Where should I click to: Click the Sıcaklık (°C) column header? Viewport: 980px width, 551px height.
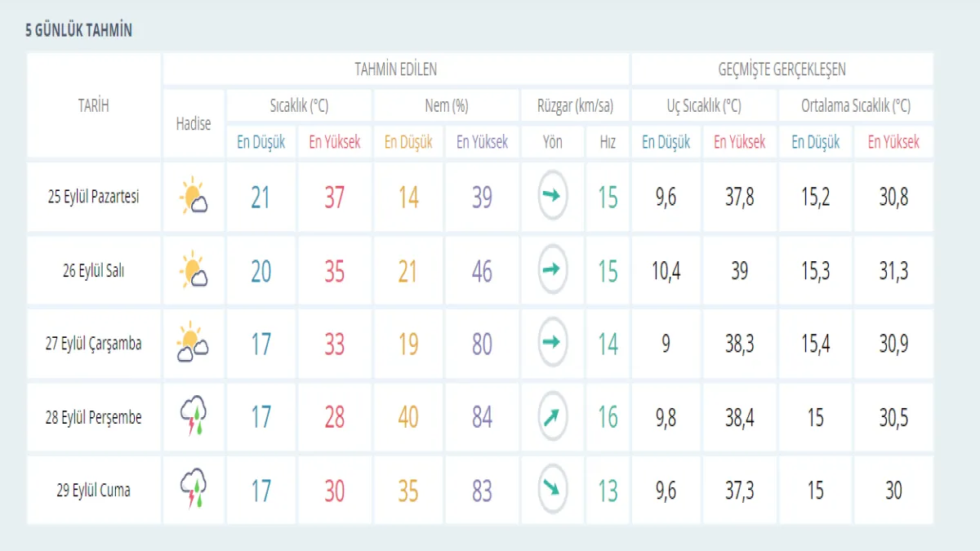click(299, 106)
